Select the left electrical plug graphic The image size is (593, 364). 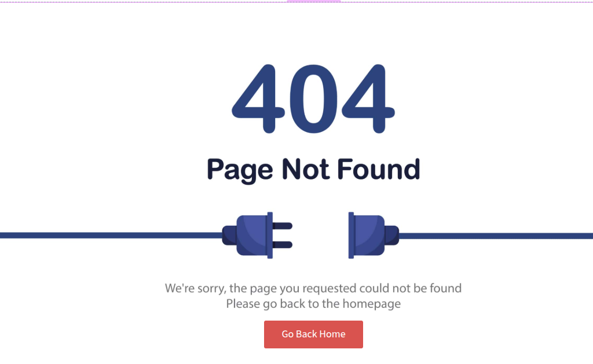[x=257, y=235]
